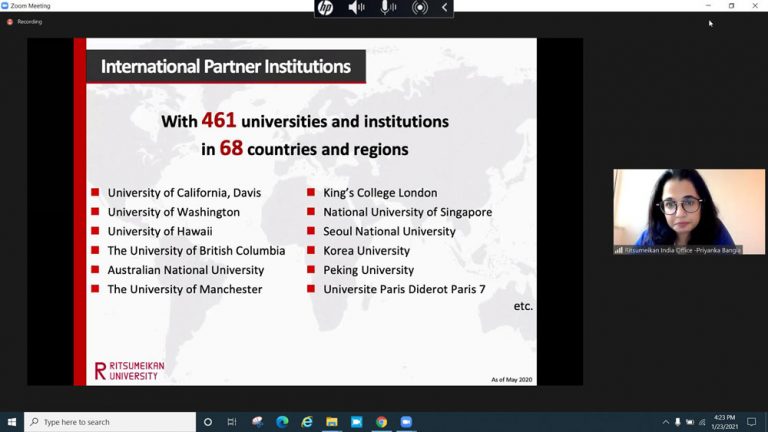Viewport: 768px width, 432px height.
Task: Select the participant video thumbnail
Action: tap(689, 212)
